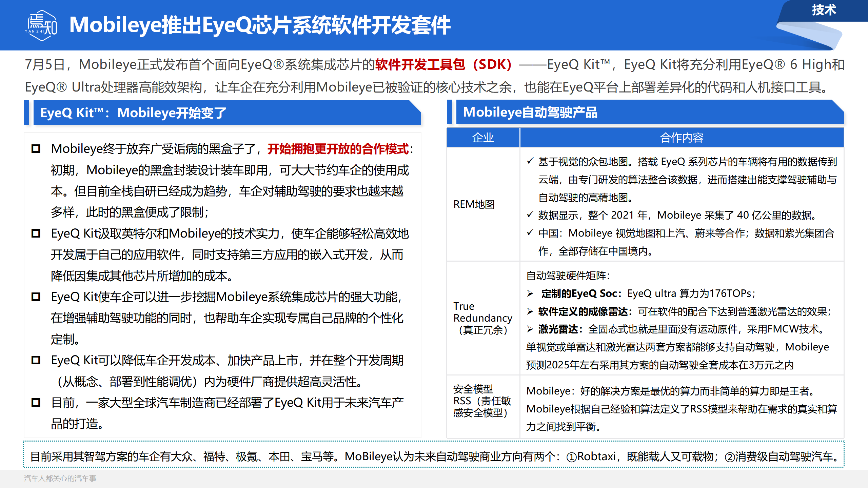The width and height of the screenshot is (868, 488).
Task: Click the checkmark before '基于视觉的众包地图'
Action: [530, 161]
